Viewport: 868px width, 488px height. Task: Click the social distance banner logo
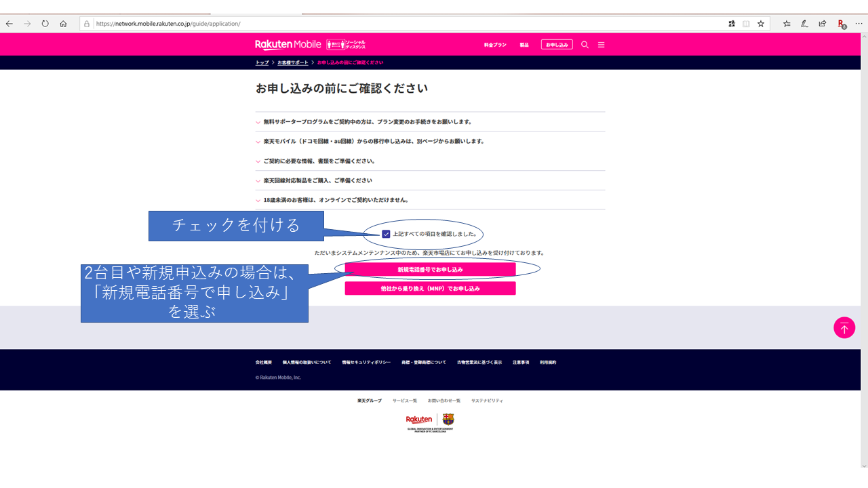[x=346, y=45]
